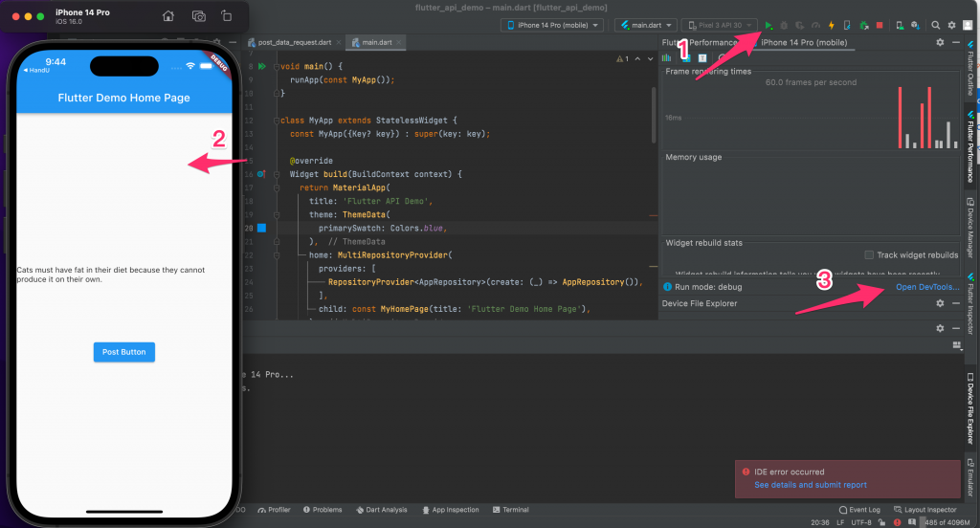This screenshot has height=528, width=980.
Task: Open bottom run panel gear settings
Action: [940, 328]
